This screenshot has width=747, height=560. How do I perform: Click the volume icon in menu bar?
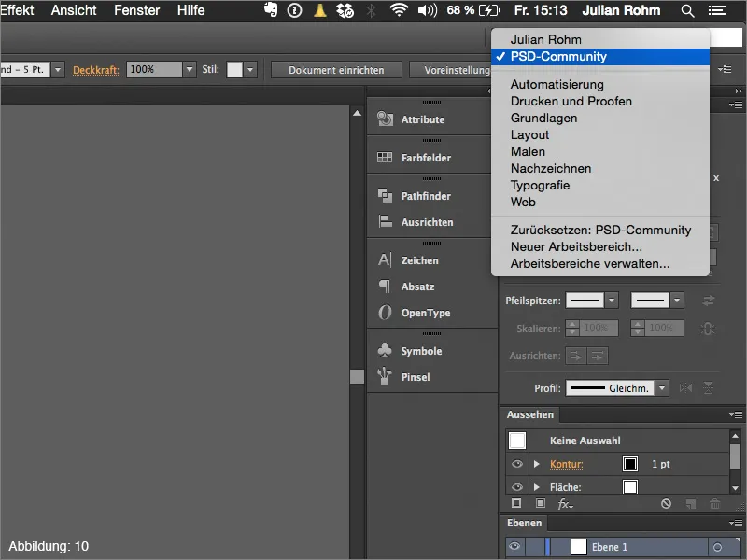(428, 10)
